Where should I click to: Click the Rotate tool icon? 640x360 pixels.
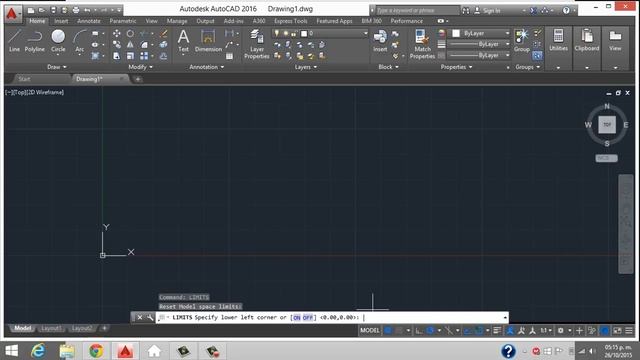coord(130,33)
